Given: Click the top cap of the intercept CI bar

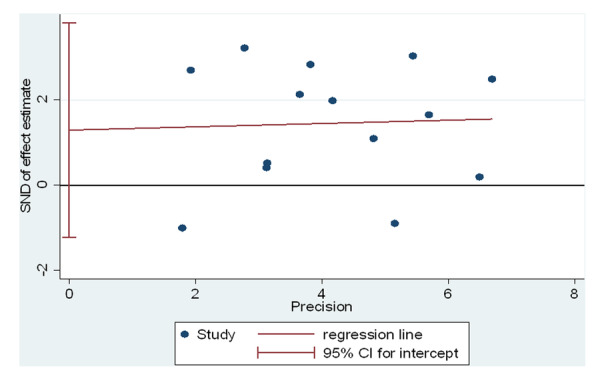Looking at the screenshot, I should (x=69, y=23).
